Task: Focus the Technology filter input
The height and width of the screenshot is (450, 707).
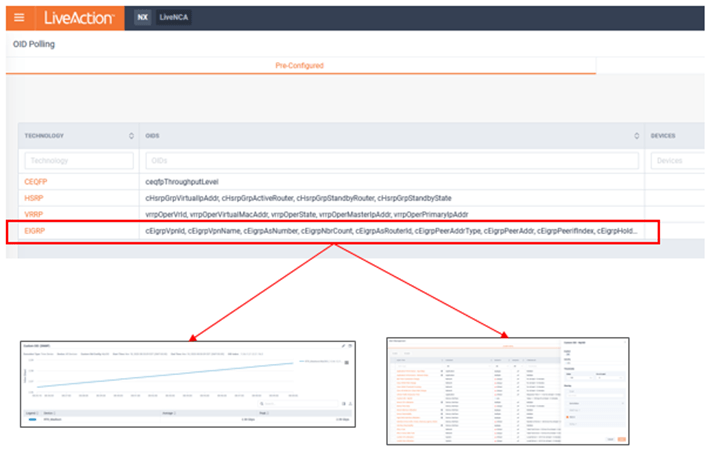Action: [79, 161]
